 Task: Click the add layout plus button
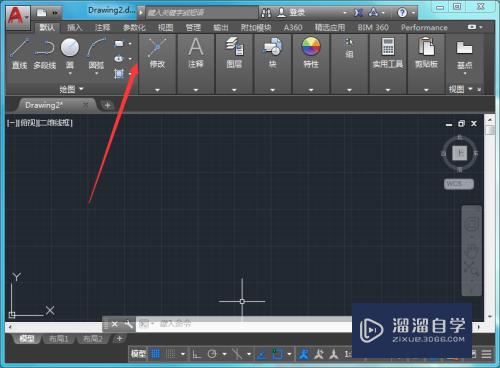pyautogui.click(x=119, y=339)
